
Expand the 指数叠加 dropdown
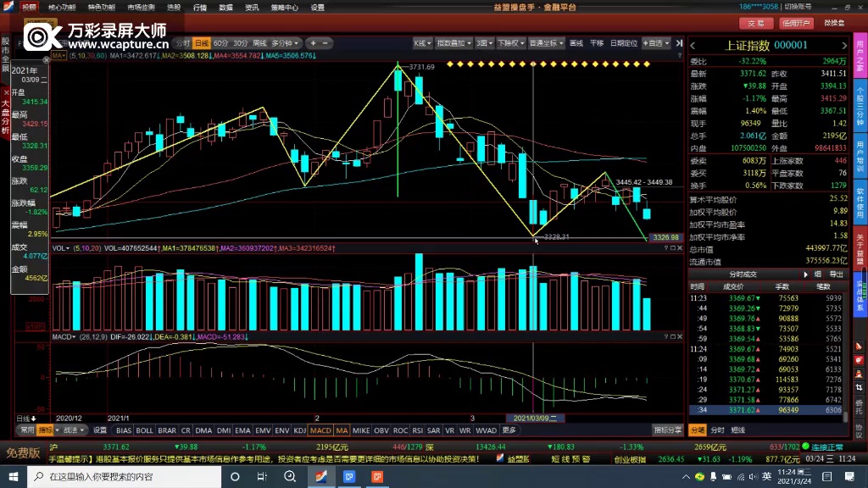pos(453,42)
